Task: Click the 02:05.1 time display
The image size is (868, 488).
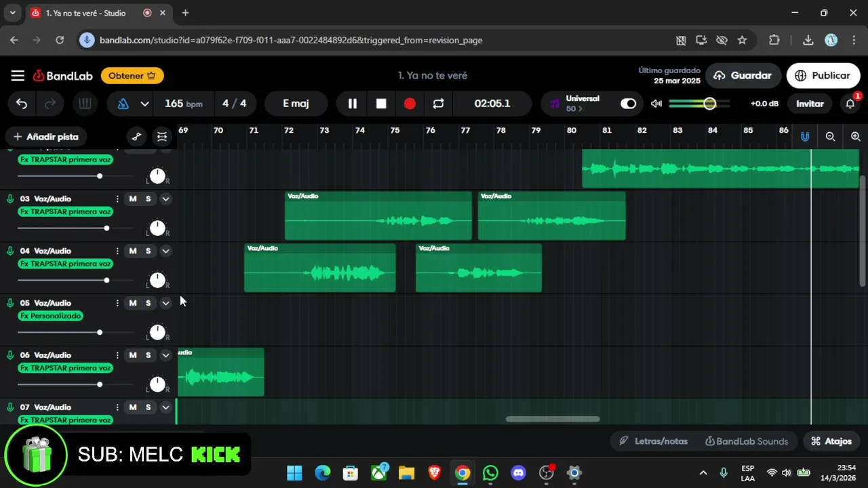Action: (492, 104)
